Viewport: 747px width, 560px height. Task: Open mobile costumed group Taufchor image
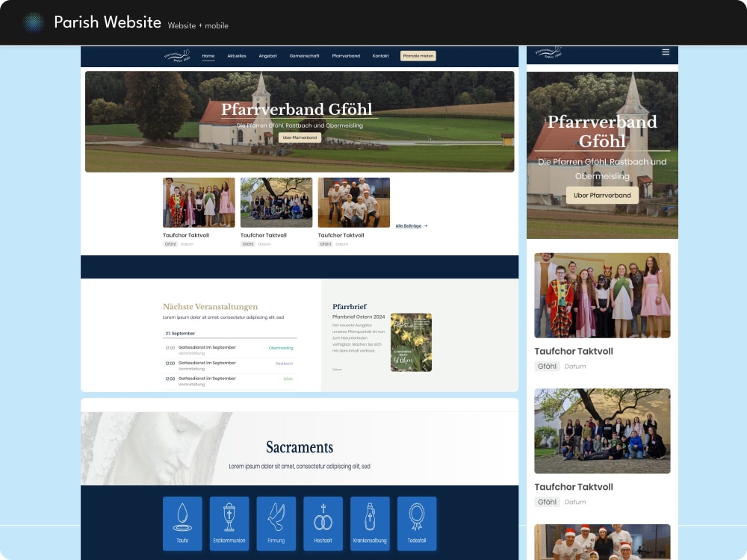(602, 295)
